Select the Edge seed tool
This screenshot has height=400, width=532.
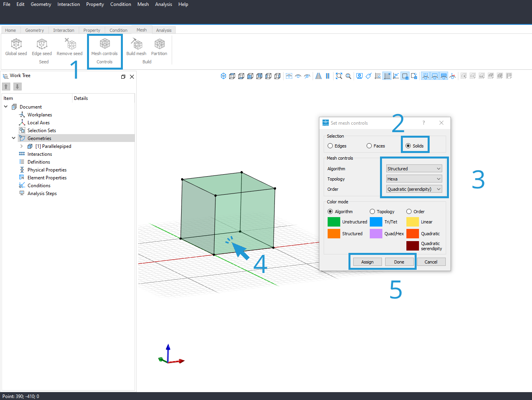click(x=42, y=44)
